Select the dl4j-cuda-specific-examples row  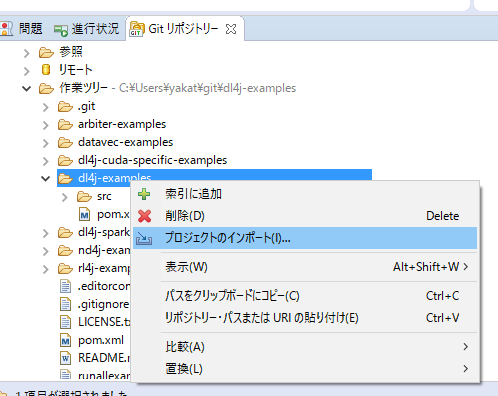[x=153, y=161]
